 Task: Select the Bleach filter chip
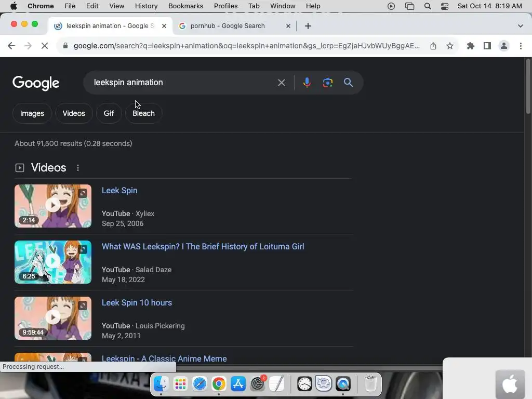click(x=143, y=113)
